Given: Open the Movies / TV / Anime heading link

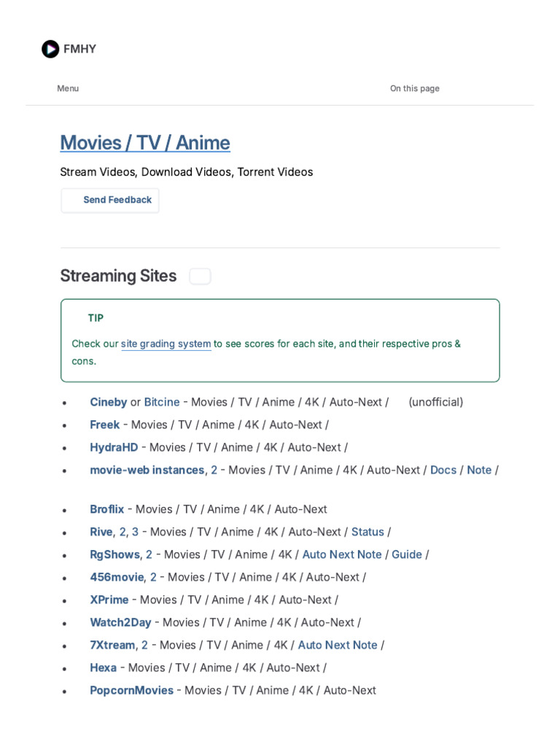Looking at the screenshot, I should click(x=145, y=143).
